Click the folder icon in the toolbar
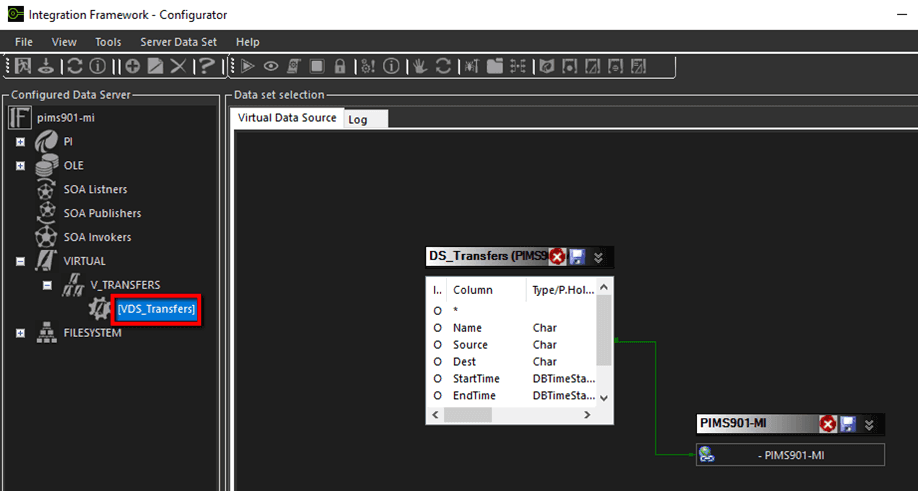The height and width of the screenshot is (491, 918). click(495, 66)
